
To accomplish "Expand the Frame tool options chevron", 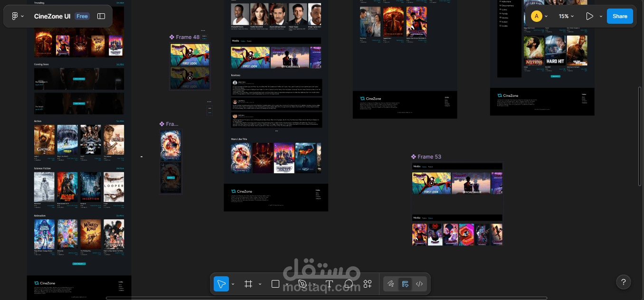I will [x=260, y=284].
